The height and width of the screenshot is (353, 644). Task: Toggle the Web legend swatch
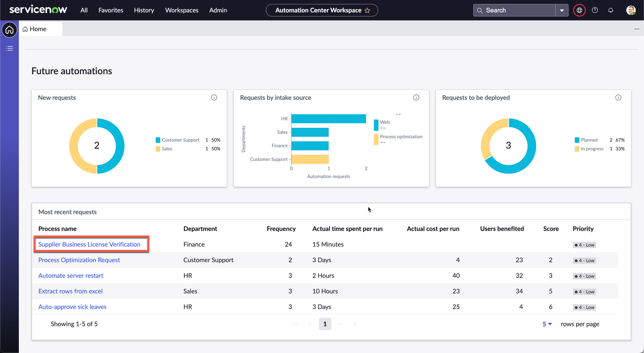pos(376,125)
